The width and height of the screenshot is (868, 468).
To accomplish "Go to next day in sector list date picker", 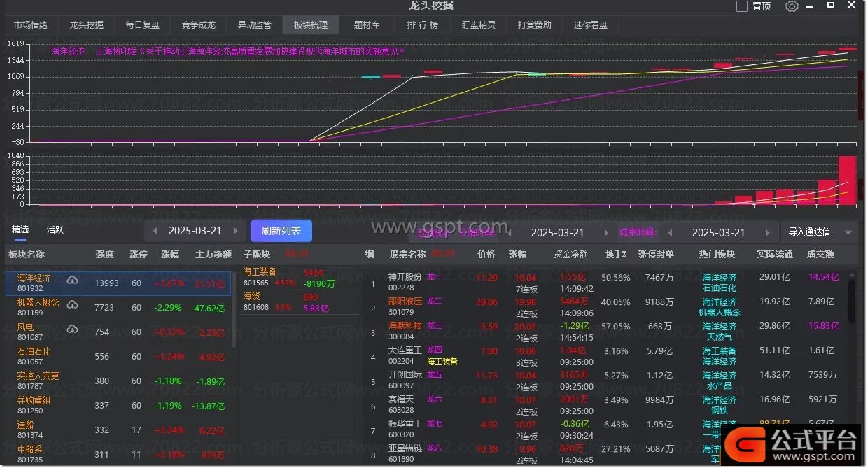I will (x=236, y=231).
